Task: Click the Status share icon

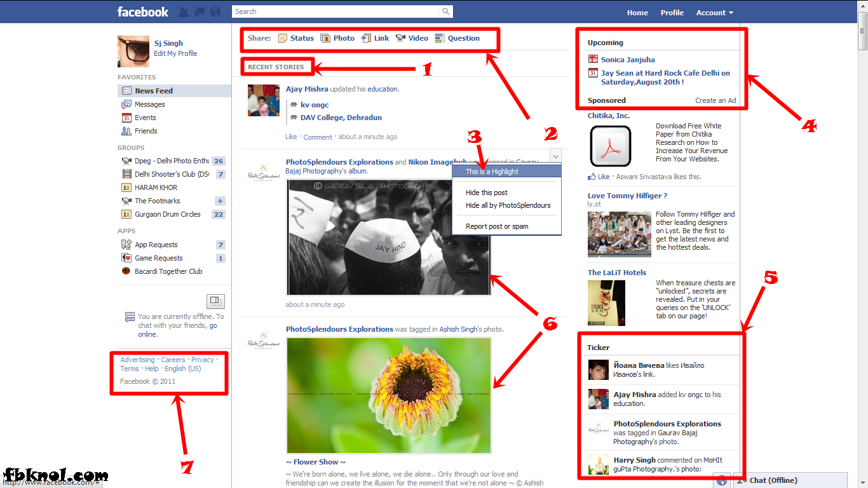Action: [283, 38]
